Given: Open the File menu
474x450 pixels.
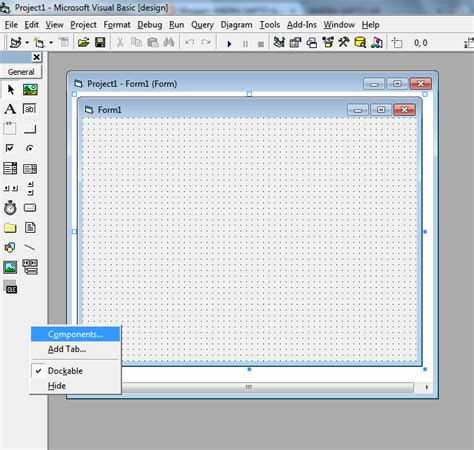Looking at the screenshot, I should tap(11, 25).
